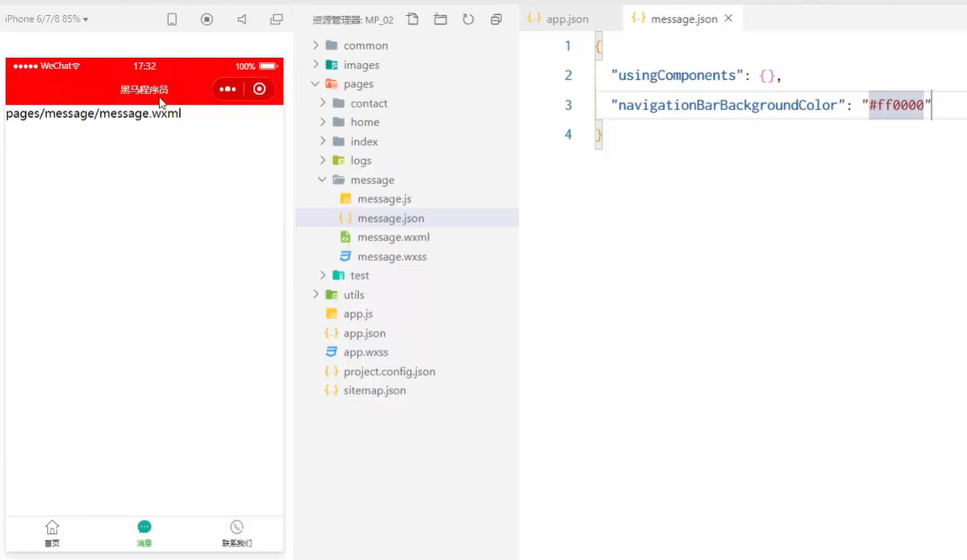Click the new folder icon in the explorer header
Viewport: 967px width, 560px height.
coord(441,19)
